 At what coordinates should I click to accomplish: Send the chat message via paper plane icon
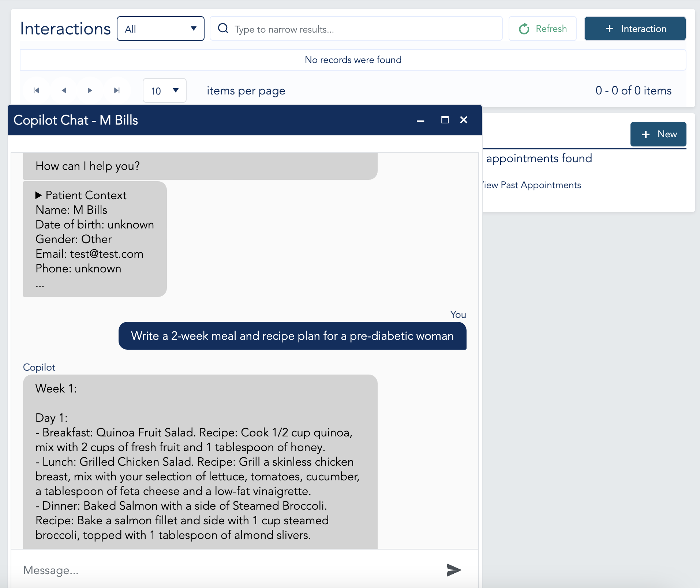click(454, 570)
